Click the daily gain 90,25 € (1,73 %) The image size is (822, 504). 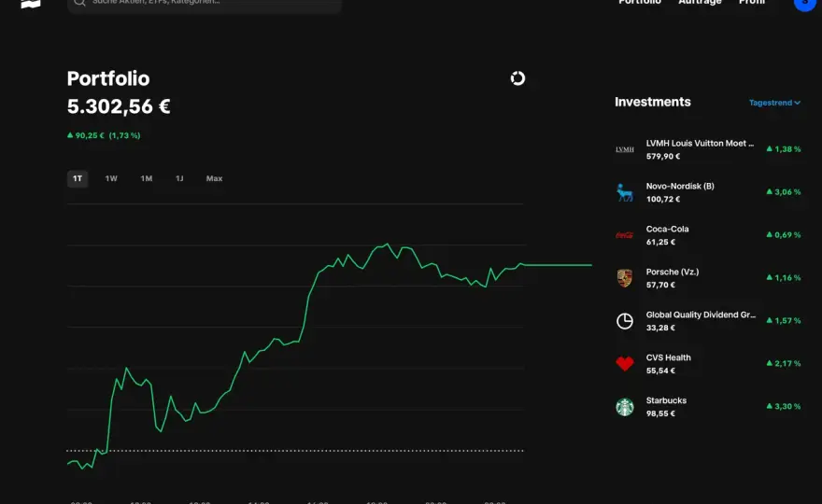(104, 135)
